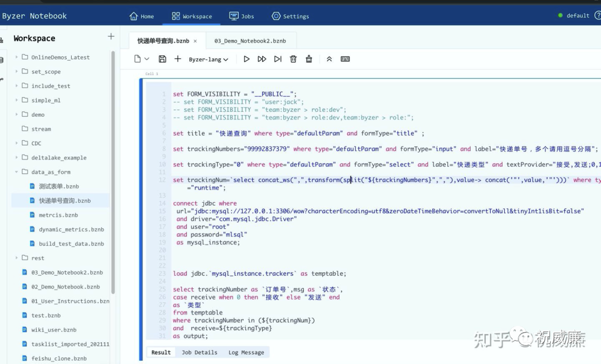Open test.bznb notebook

46,316
